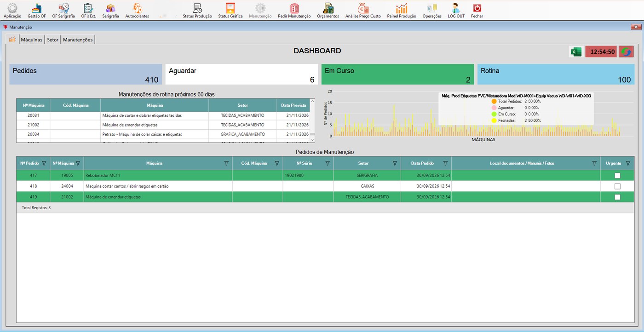Switch to the Setor tab

(x=53, y=40)
